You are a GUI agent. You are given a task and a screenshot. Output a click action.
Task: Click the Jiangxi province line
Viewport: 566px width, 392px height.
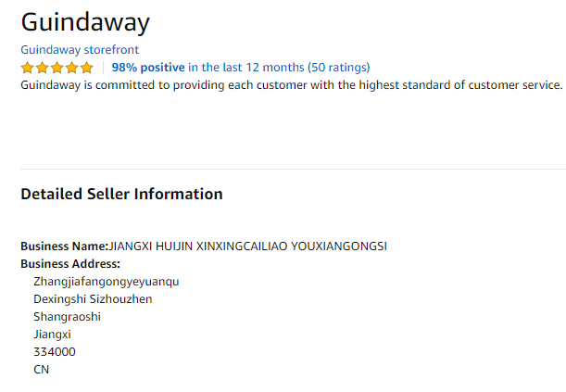tap(52, 335)
